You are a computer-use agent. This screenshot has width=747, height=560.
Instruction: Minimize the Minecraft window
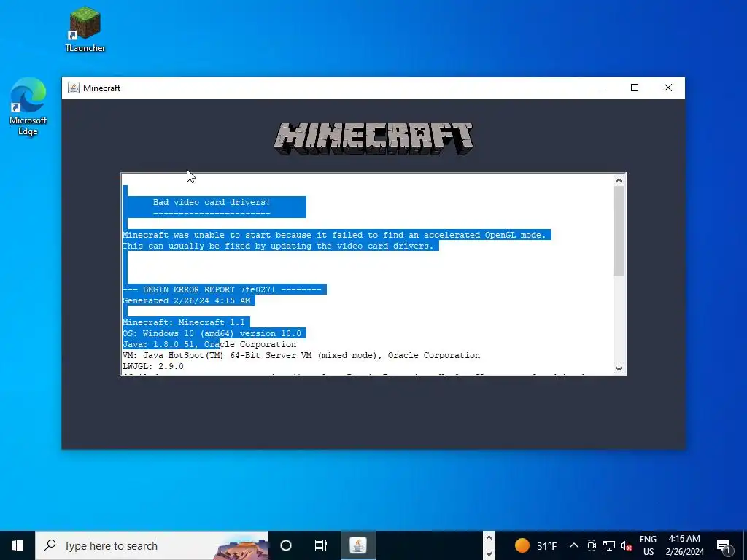tap(602, 87)
